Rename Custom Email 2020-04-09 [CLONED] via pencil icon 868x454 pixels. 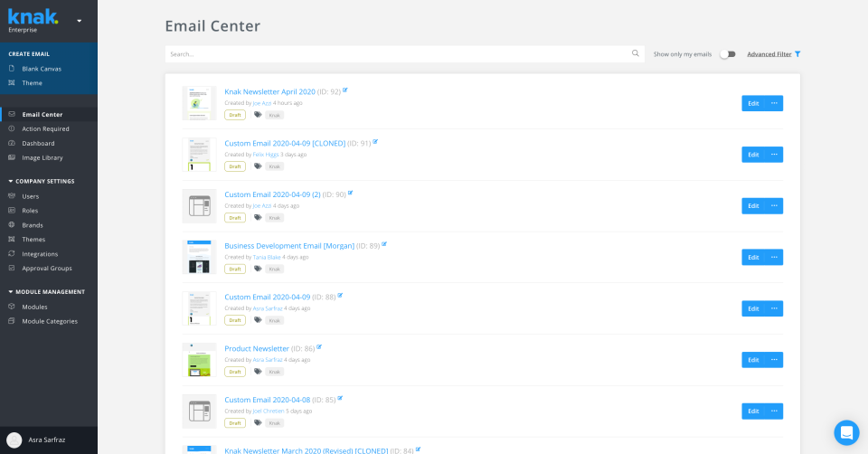click(x=374, y=142)
